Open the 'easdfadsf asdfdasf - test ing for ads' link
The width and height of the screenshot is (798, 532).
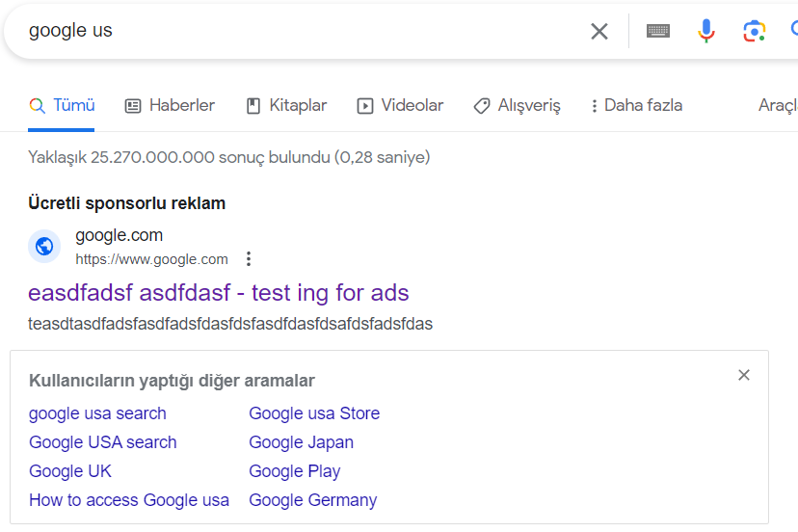pyautogui.click(x=219, y=293)
